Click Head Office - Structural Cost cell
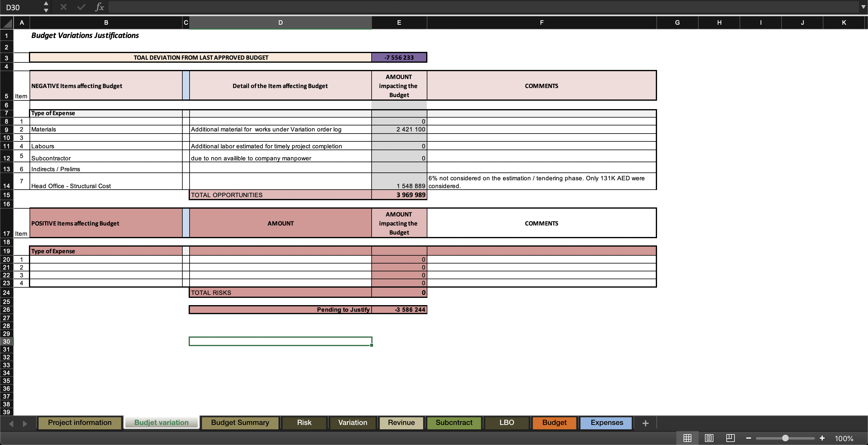The height and width of the screenshot is (445, 868). [106, 181]
